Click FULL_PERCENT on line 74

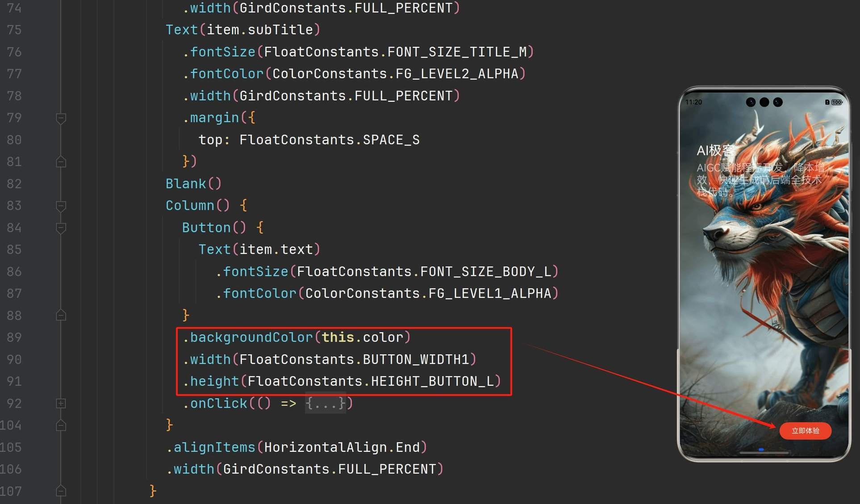coord(404,8)
